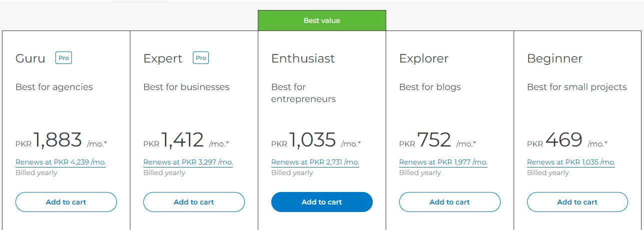Add the Expert plan to cart

tap(194, 202)
